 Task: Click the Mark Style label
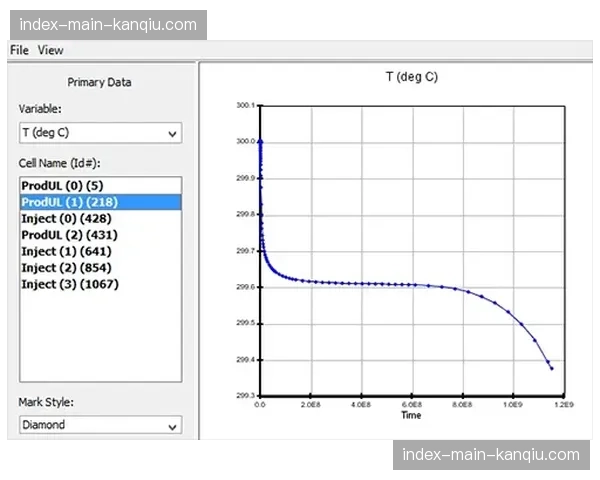click(46, 402)
